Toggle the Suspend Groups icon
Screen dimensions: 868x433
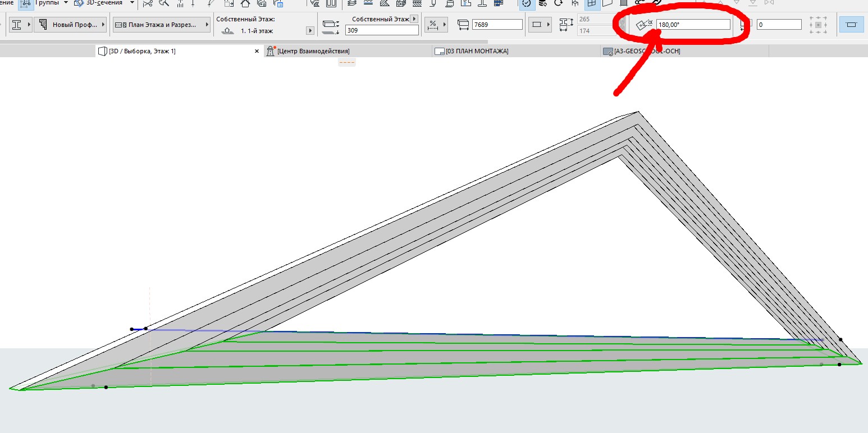pyautogui.click(x=26, y=3)
